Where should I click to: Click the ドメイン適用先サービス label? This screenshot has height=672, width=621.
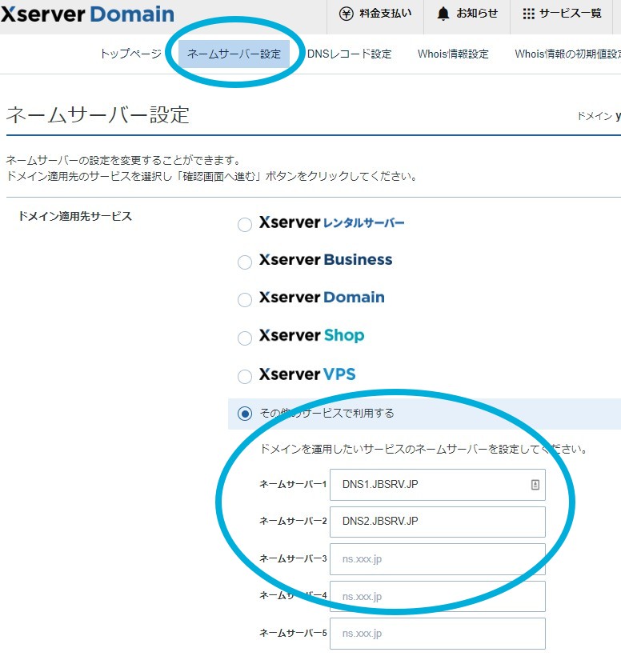pyautogui.click(x=75, y=216)
